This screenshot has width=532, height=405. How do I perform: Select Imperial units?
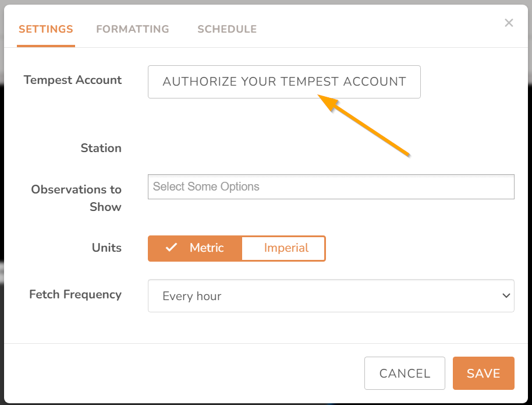283,248
